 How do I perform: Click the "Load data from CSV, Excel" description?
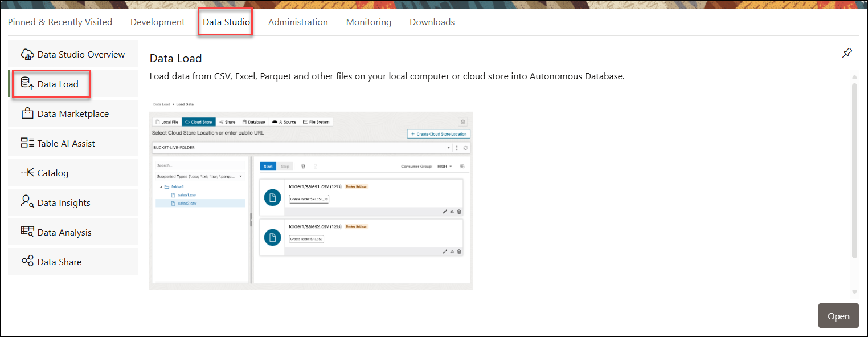click(387, 76)
